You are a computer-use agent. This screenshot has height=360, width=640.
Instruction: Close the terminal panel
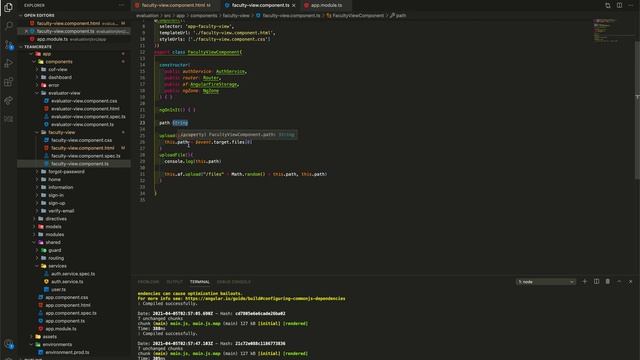tap(631, 282)
